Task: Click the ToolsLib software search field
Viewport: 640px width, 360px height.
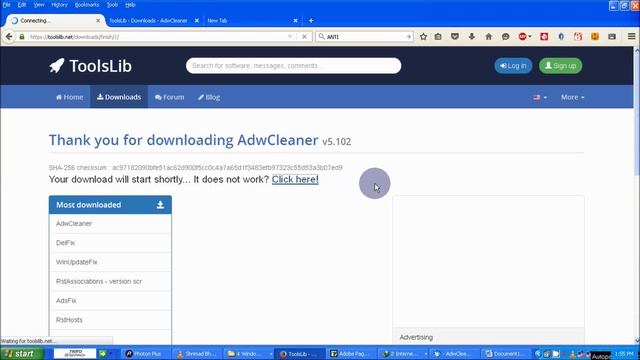Action: pos(293,66)
